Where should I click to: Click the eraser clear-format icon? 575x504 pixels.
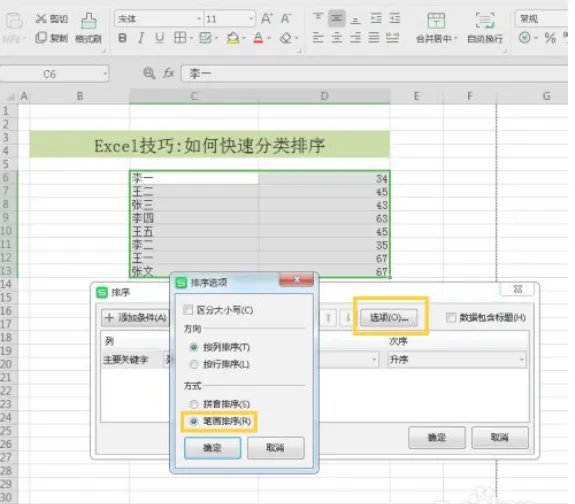point(286,38)
